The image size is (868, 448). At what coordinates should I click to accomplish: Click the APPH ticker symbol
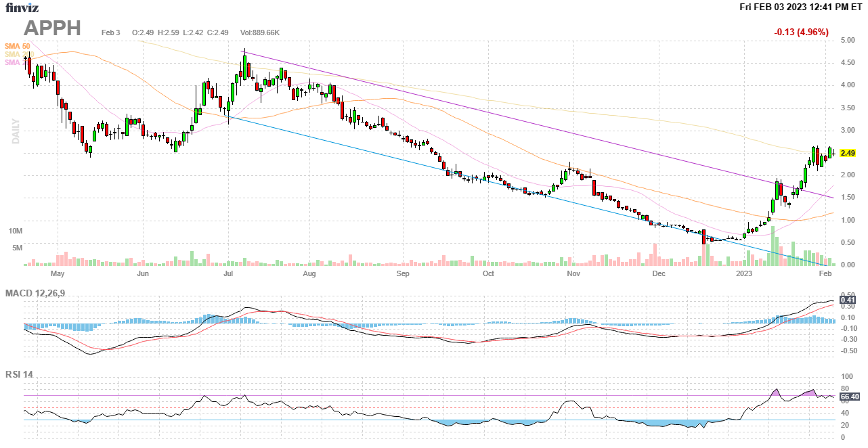pyautogui.click(x=52, y=28)
